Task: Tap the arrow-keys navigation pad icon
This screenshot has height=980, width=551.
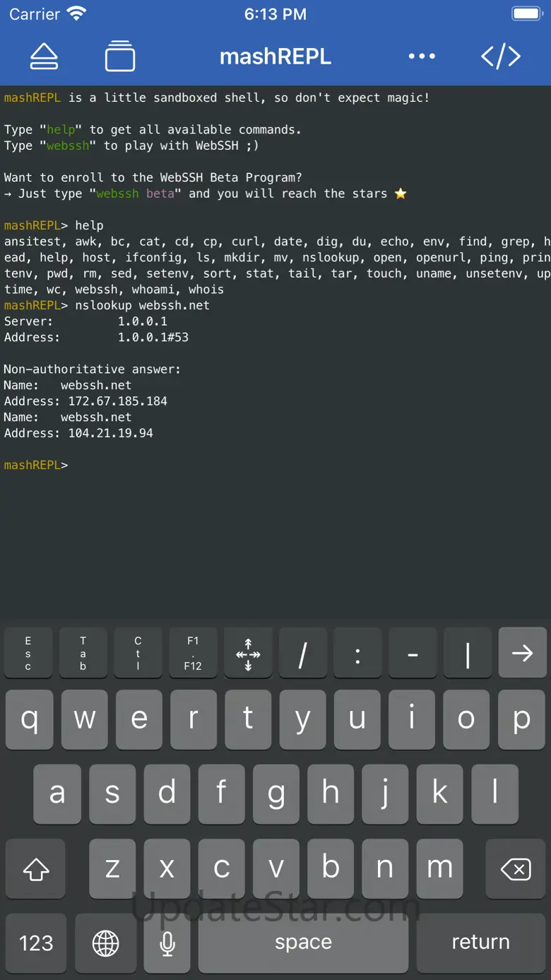Action: (248, 654)
